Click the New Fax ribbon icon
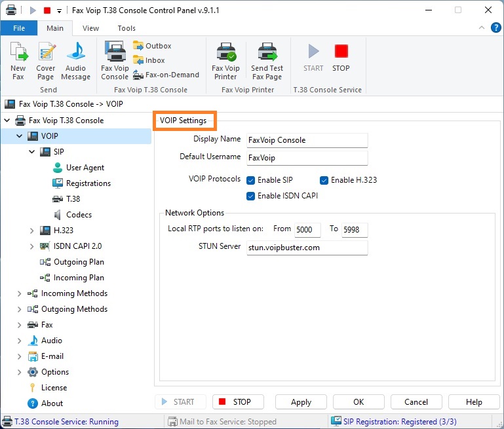Viewport: 504px width, 429px height. (x=18, y=61)
